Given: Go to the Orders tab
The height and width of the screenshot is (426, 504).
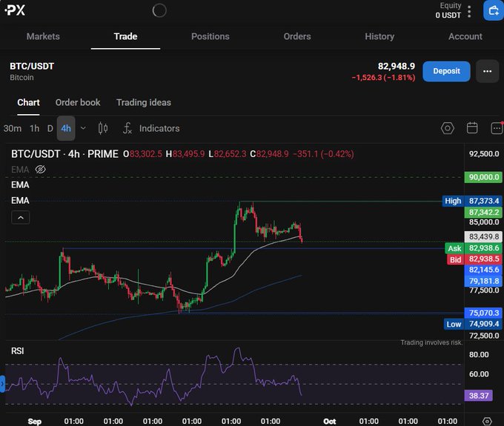Looking at the screenshot, I should click(297, 36).
